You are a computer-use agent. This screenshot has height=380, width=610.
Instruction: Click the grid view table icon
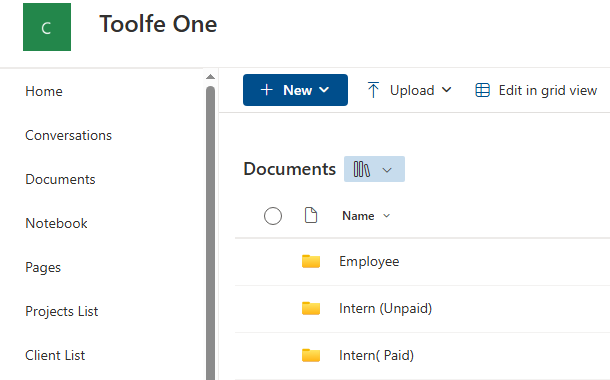point(482,90)
